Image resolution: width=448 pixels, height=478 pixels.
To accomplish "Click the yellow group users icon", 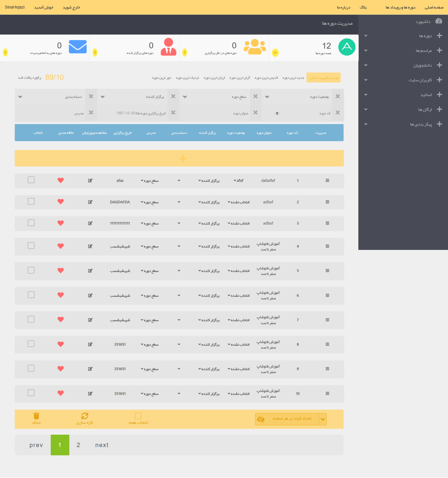I will (x=255, y=47).
